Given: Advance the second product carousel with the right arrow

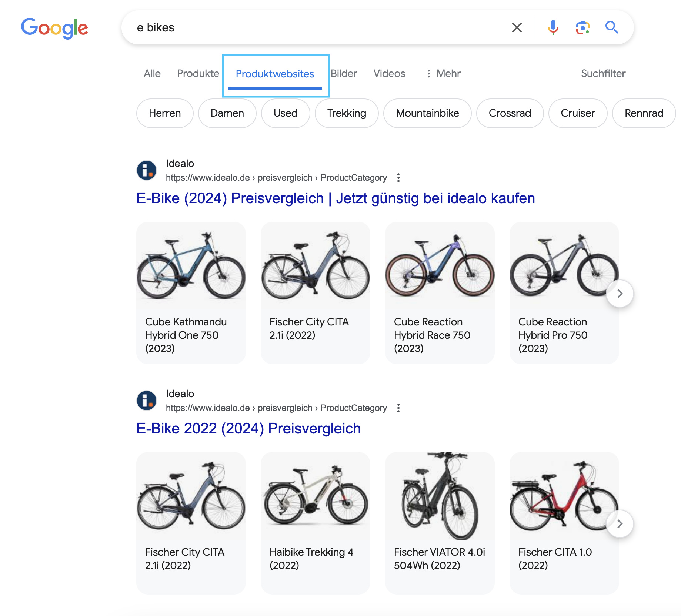Looking at the screenshot, I should 620,524.
